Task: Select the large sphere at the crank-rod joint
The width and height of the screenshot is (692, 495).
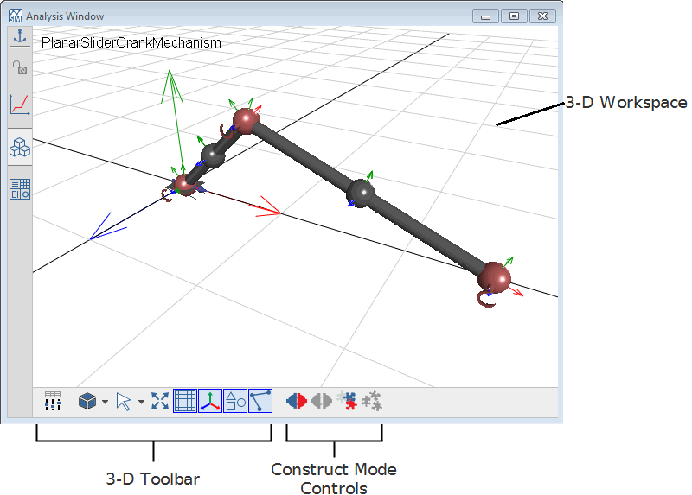Action: [246, 121]
